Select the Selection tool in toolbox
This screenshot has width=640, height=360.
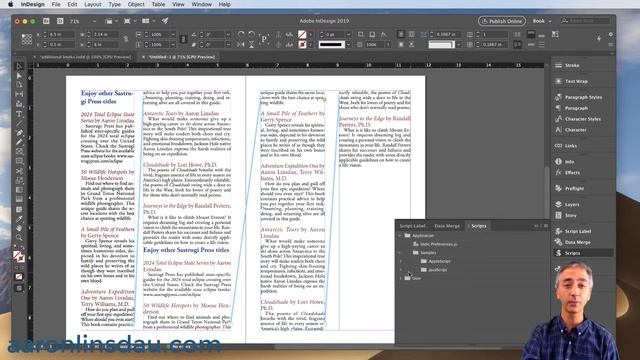(19, 67)
